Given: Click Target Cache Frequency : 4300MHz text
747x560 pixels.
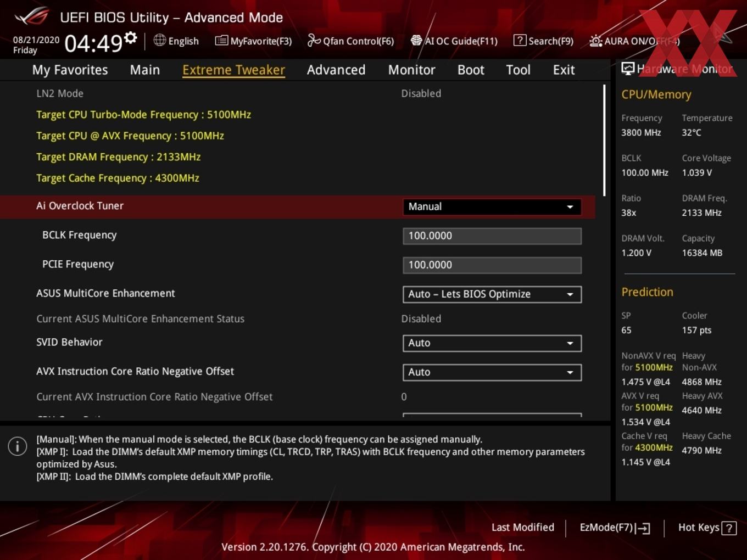Looking at the screenshot, I should coord(118,178).
